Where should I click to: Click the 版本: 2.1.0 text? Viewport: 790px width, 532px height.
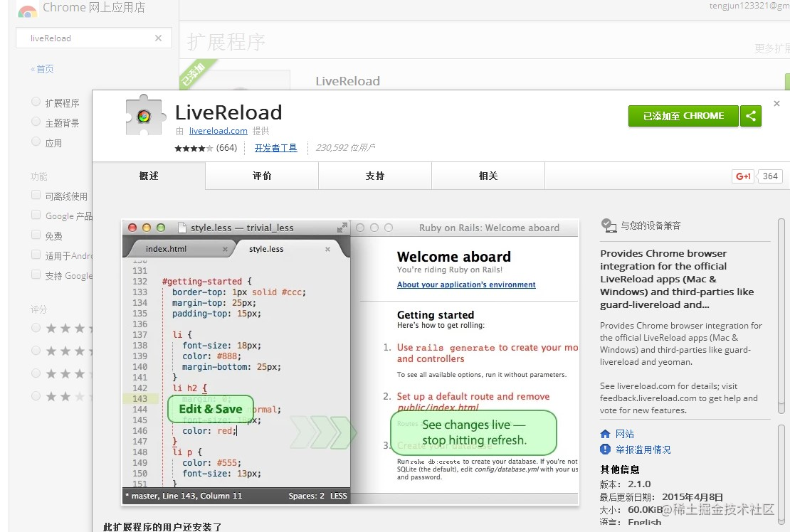(626, 484)
